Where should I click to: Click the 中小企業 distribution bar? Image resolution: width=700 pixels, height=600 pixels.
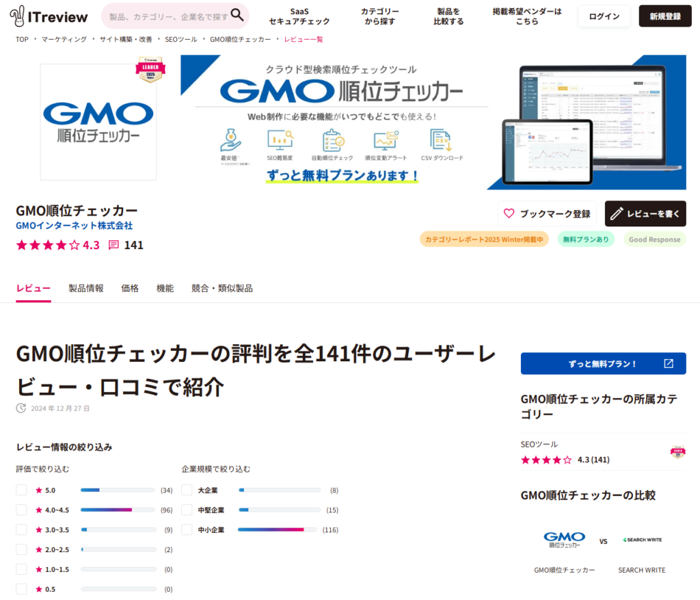pos(279,530)
